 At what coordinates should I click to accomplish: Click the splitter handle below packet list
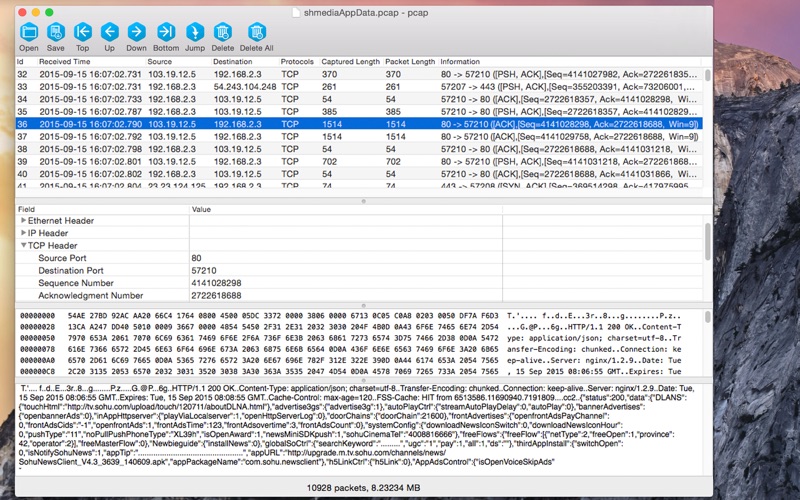tap(364, 201)
